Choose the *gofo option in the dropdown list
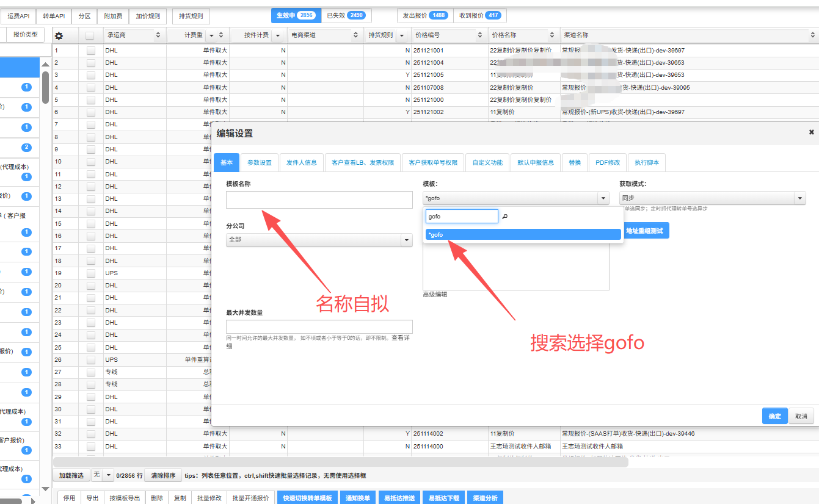The image size is (819, 504). coord(523,234)
